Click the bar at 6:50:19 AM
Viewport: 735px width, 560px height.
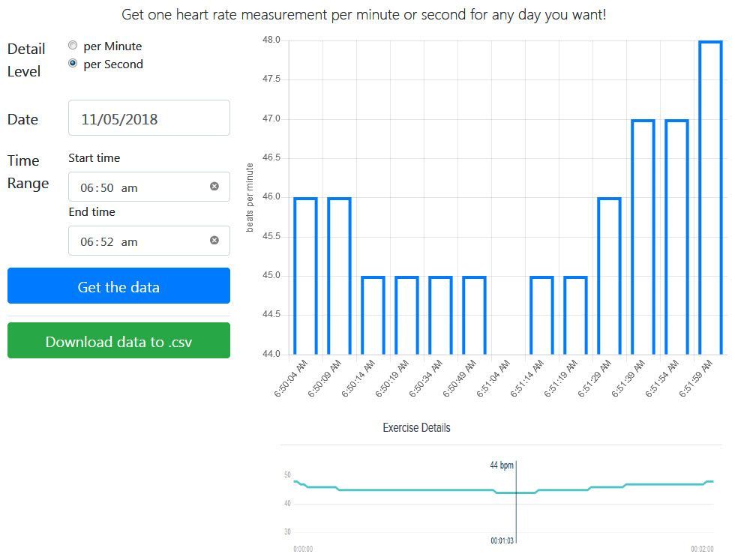click(406, 316)
